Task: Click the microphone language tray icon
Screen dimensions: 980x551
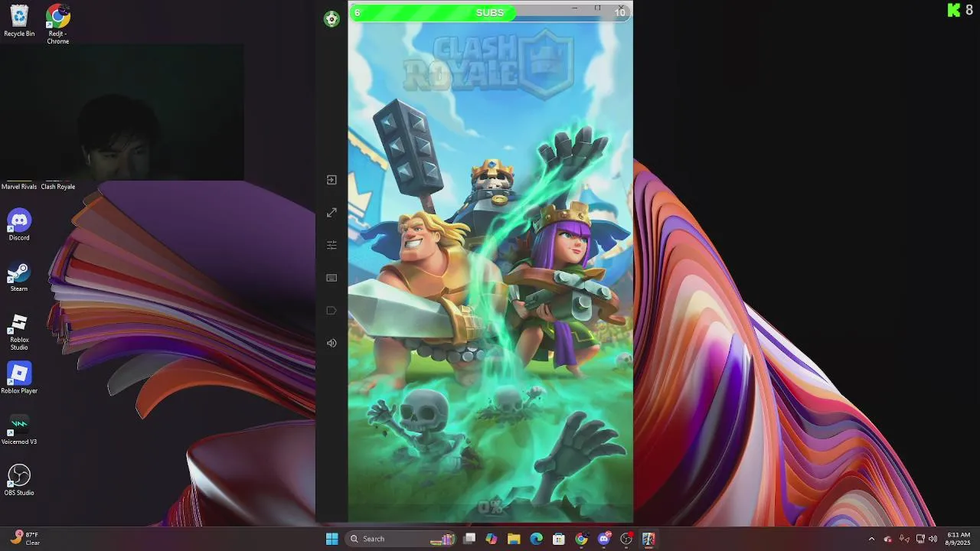Action: [x=904, y=539]
